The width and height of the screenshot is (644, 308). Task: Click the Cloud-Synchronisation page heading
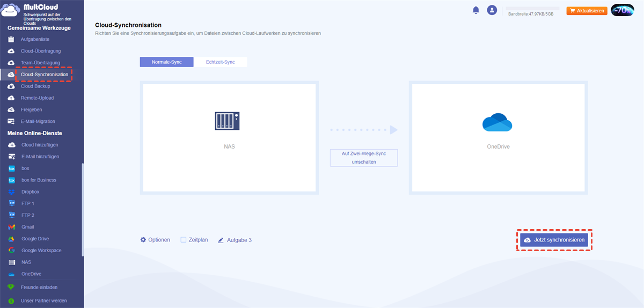click(128, 25)
